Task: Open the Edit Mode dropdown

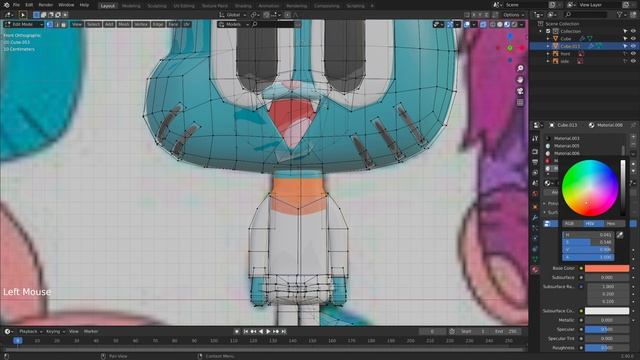Action: (x=23, y=24)
